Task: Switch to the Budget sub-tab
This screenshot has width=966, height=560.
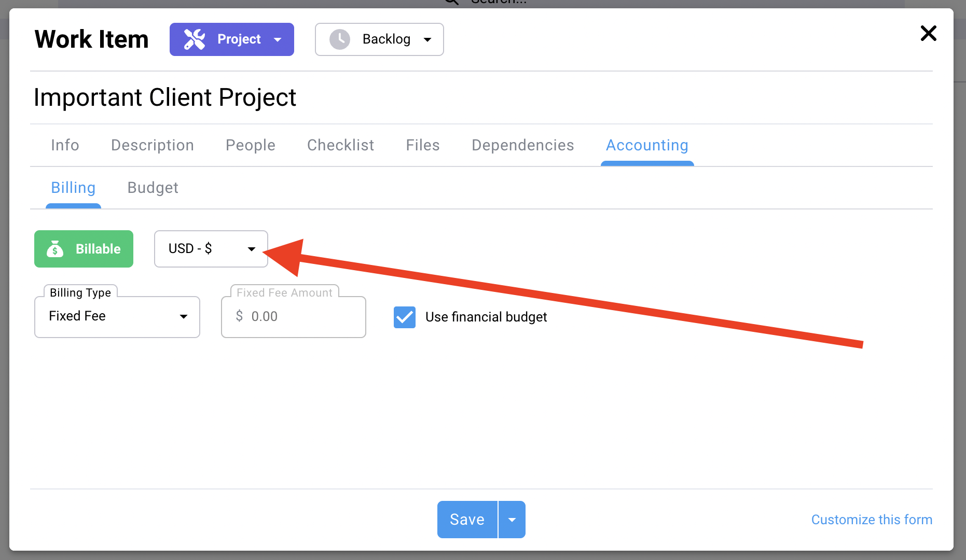Action: [x=153, y=188]
